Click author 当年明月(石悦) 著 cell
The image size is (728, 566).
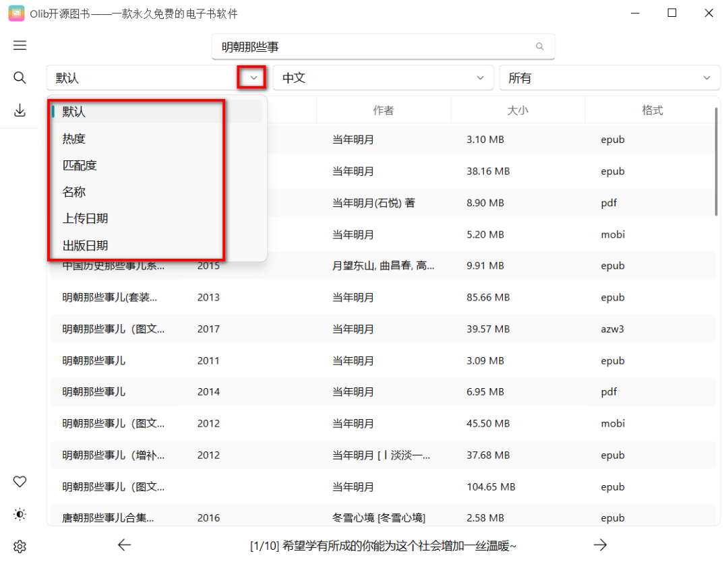coord(373,203)
